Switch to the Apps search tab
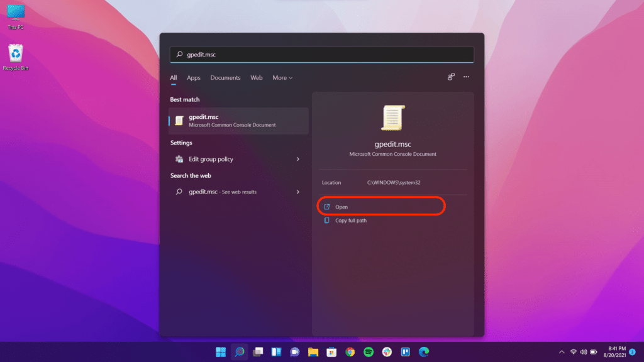The height and width of the screenshot is (362, 644). (194, 77)
